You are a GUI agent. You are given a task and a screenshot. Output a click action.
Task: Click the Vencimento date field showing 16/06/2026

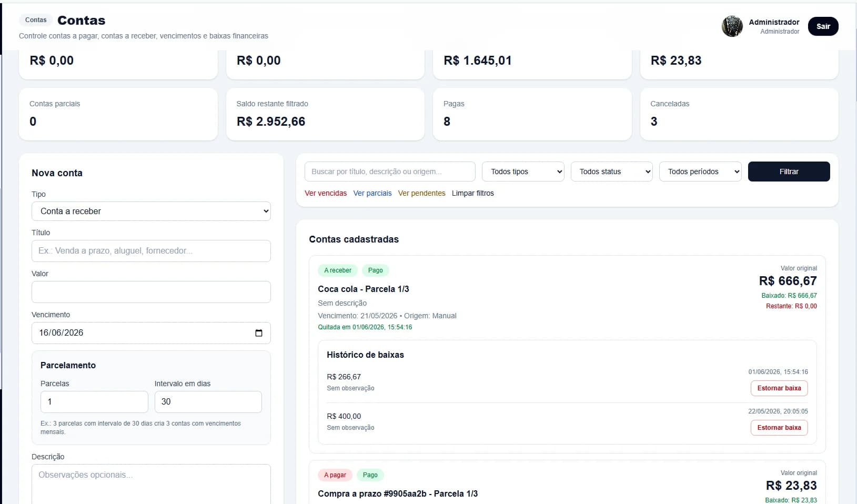click(x=151, y=333)
